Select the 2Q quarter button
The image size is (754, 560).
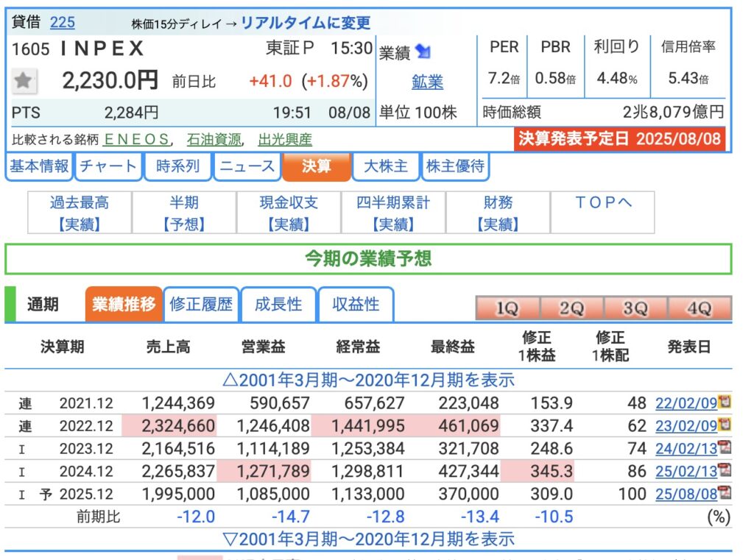point(571,308)
